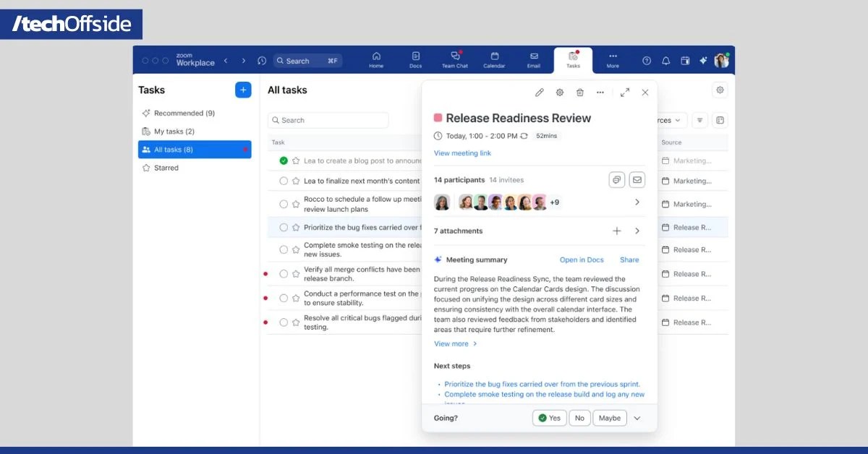Open the popup's three-dots more options

point(600,93)
